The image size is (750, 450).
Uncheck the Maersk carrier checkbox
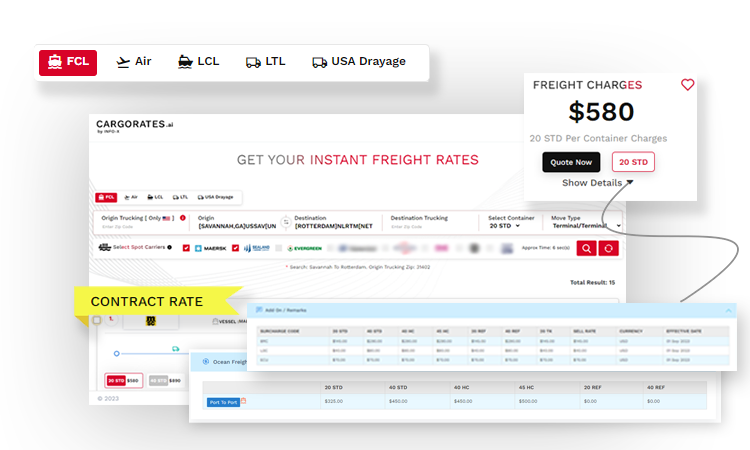tap(186, 248)
